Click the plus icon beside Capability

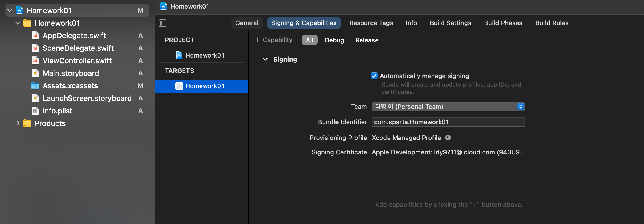click(x=257, y=40)
